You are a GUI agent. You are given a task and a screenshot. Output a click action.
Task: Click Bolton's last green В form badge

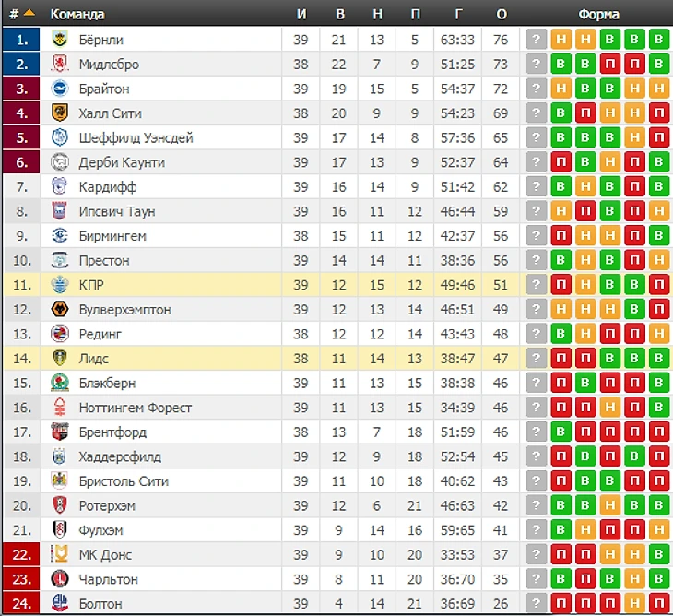click(x=657, y=604)
